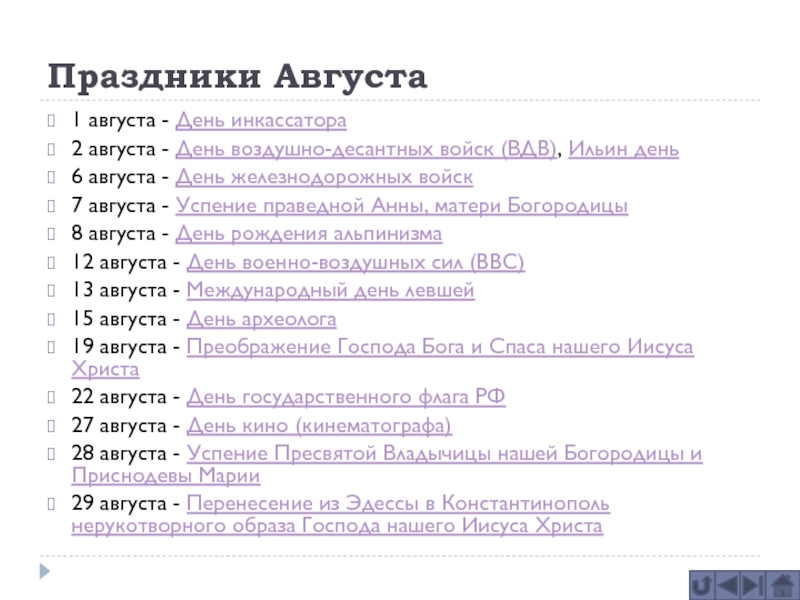Click the bullet marker beside 1 августа
The height and width of the screenshot is (600, 800).
click(56, 121)
